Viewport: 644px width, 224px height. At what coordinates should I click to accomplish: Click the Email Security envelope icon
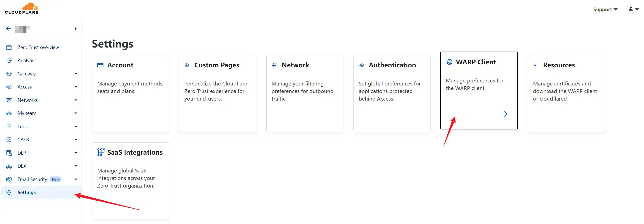[x=9, y=180]
